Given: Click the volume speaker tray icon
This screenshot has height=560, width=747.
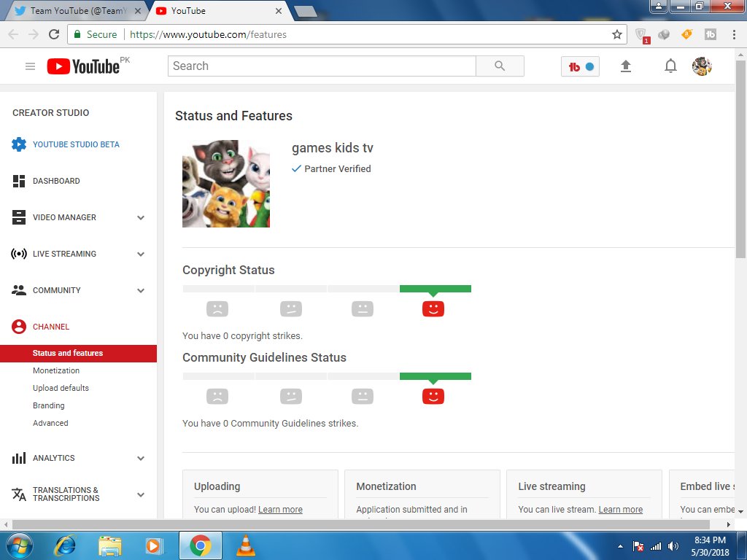Looking at the screenshot, I should pos(673,546).
